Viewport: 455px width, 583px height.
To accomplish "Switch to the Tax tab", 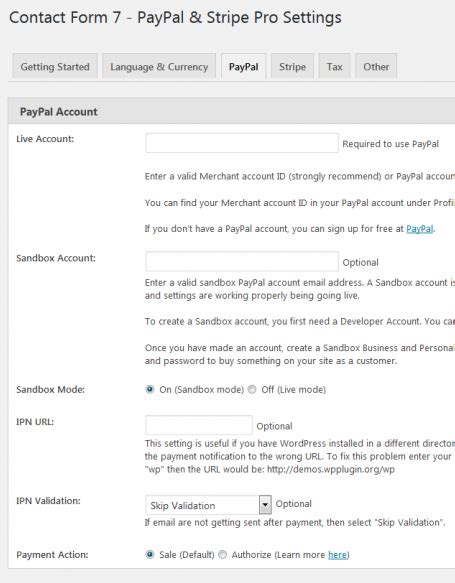I will pyautogui.click(x=335, y=66).
